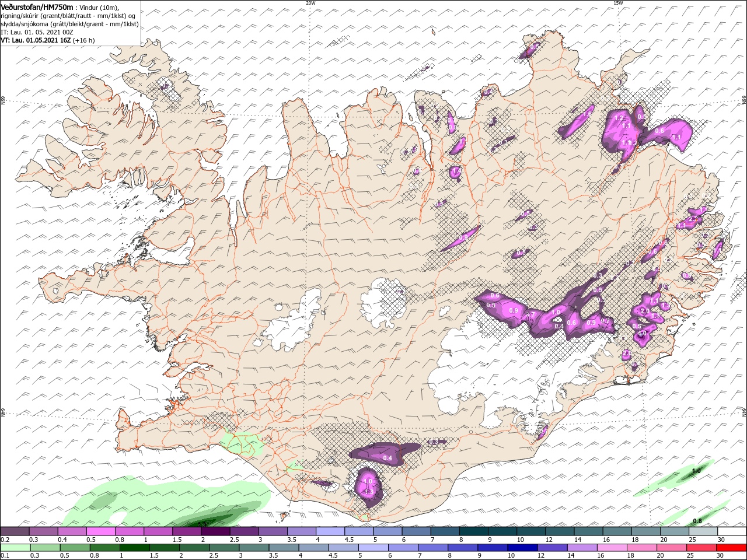Pick the pale grey snow-scale swatch at 25
Image resolution: width=747 pixels, height=560 pixels.
coord(703,531)
